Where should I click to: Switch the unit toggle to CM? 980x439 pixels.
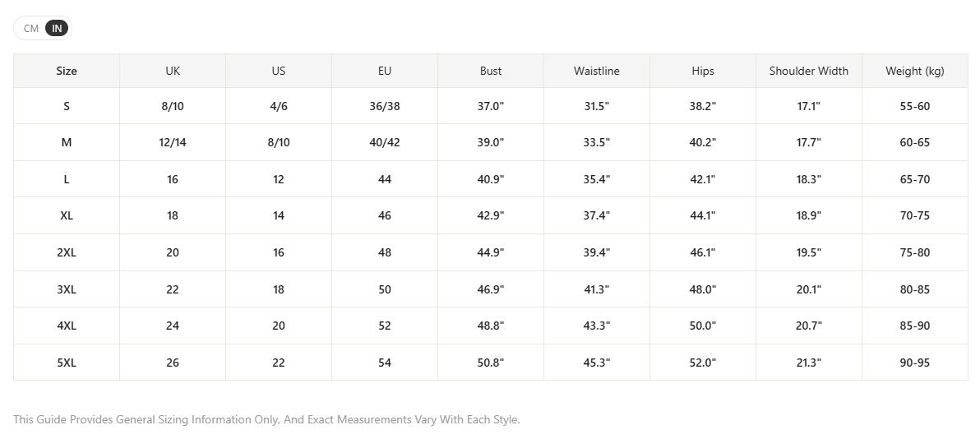[31, 28]
